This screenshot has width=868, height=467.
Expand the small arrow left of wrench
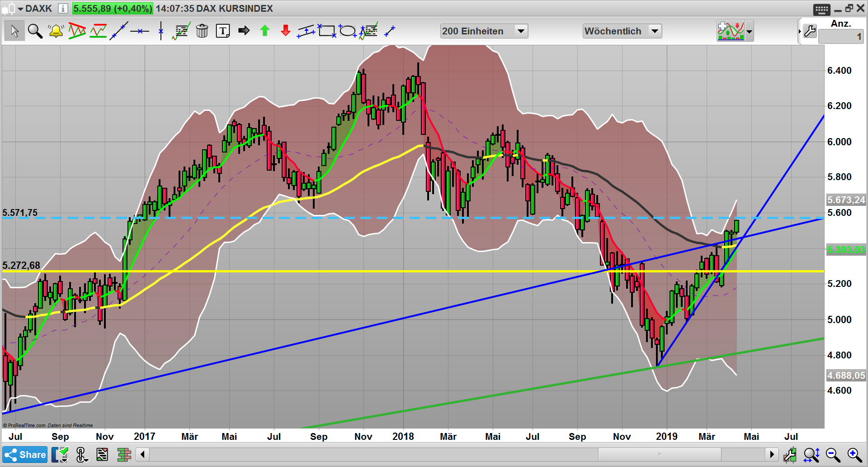click(800, 31)
